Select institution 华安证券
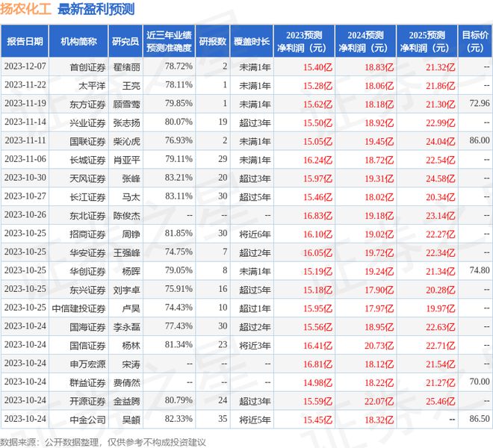The image size is (493, 448). (87, 252)
